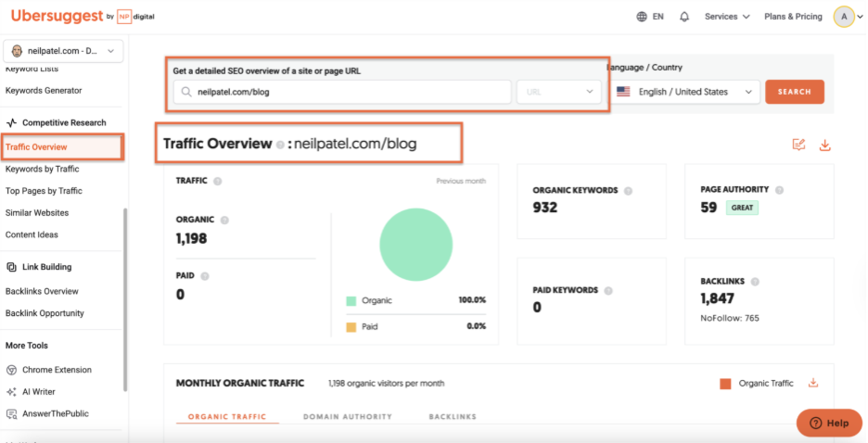Click the info icon next to ORGANIC
This screenshot has height=443, width=868.
pos(224,221)
